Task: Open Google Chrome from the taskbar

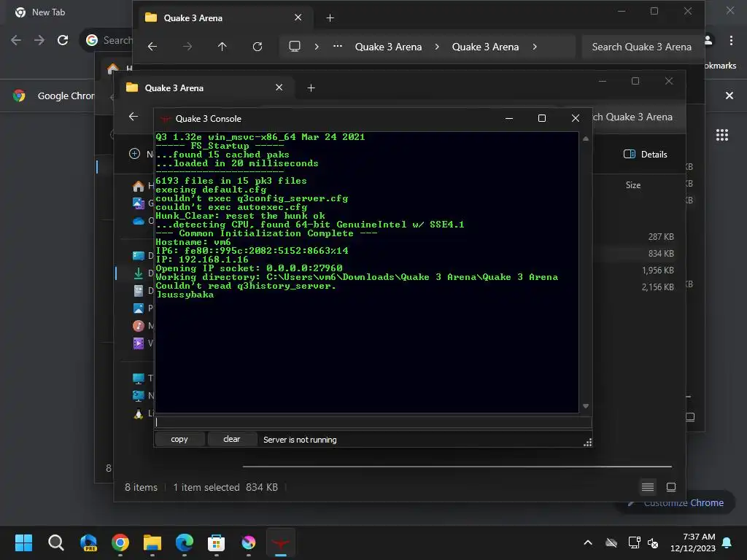Action: [120, 542]
